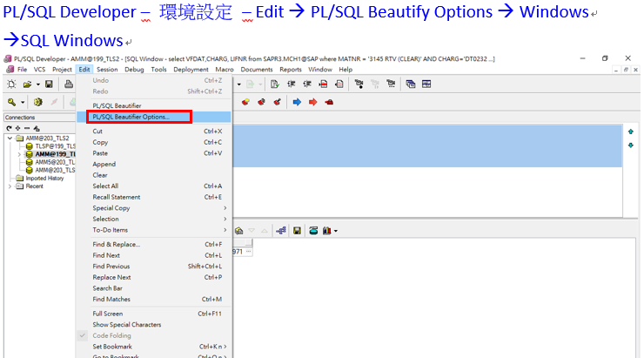The image size is (644, 358).
Task: Click the Comment selection toolbar icon
Action: [x=323, y=84]
